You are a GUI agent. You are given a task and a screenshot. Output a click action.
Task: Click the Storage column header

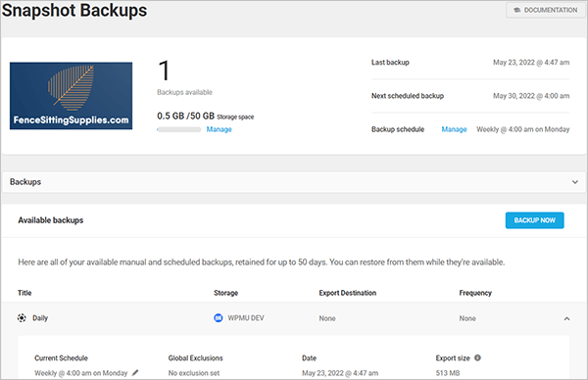pos(225,293)
